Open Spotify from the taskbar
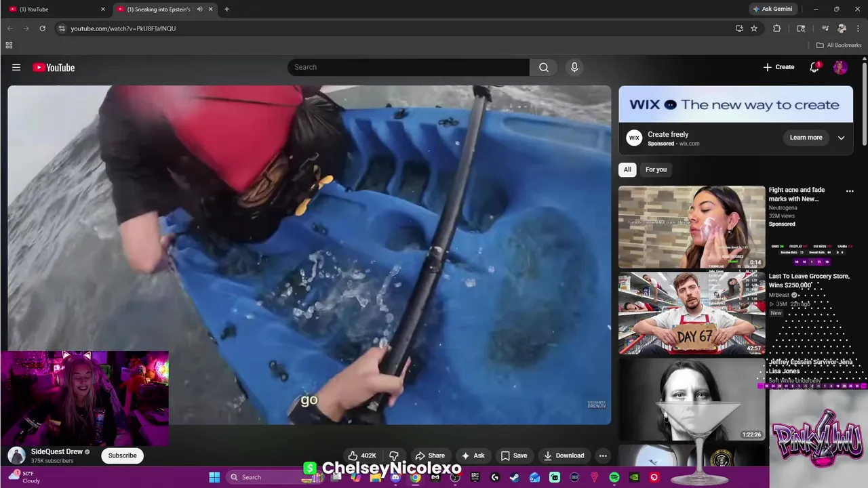The height and width of the screenshot is (488, 868). click(614, 477)
